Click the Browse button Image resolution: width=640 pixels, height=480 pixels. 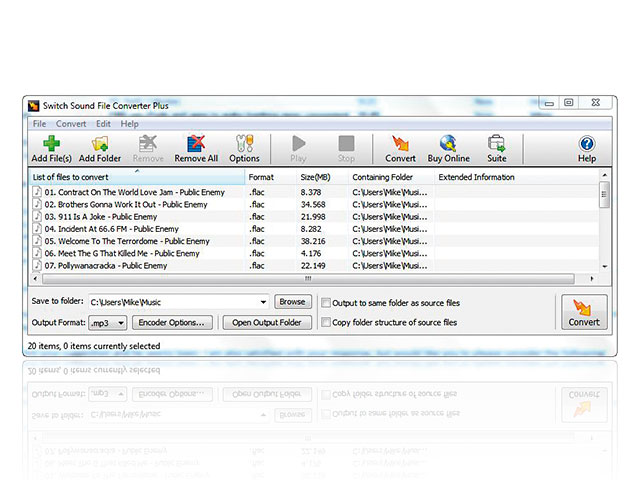292,302
